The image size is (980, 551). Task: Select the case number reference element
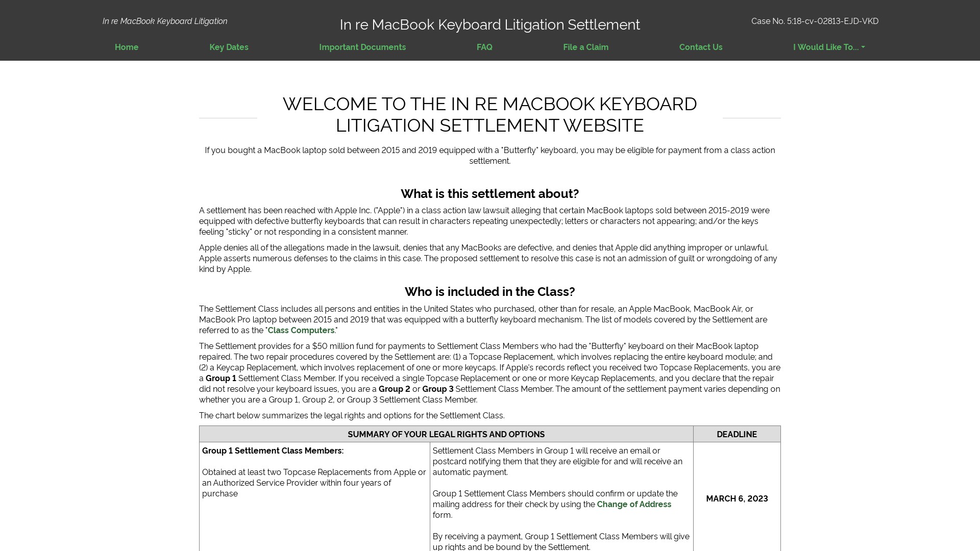[x=815, y=21]
